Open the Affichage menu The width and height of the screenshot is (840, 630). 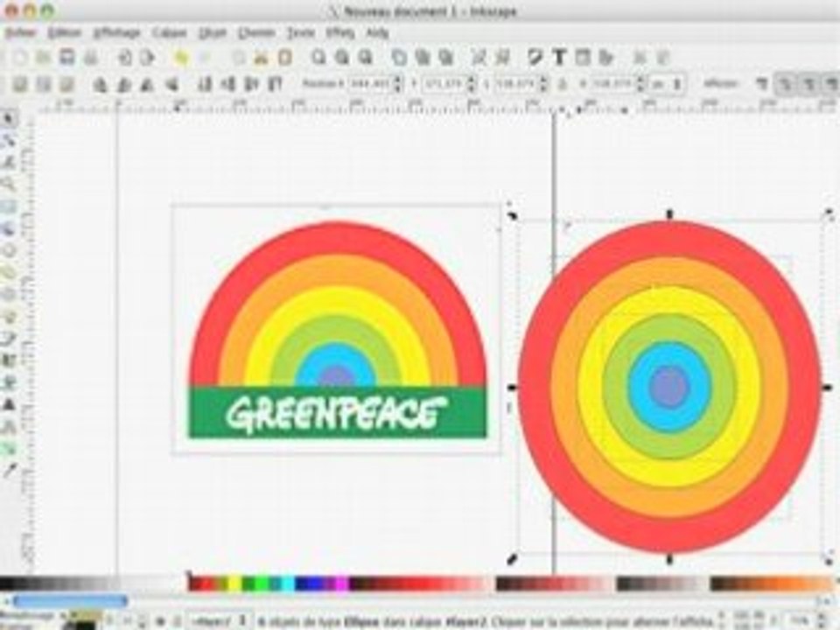pos(116,32)
